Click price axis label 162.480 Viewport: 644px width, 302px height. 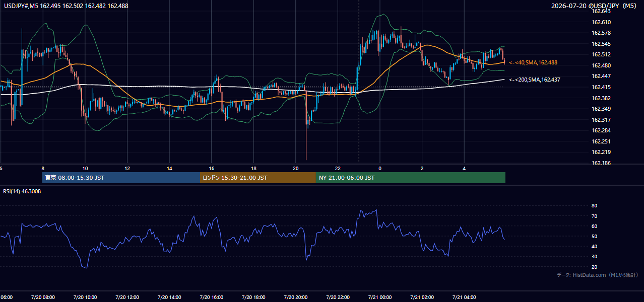tap(601, 65)
